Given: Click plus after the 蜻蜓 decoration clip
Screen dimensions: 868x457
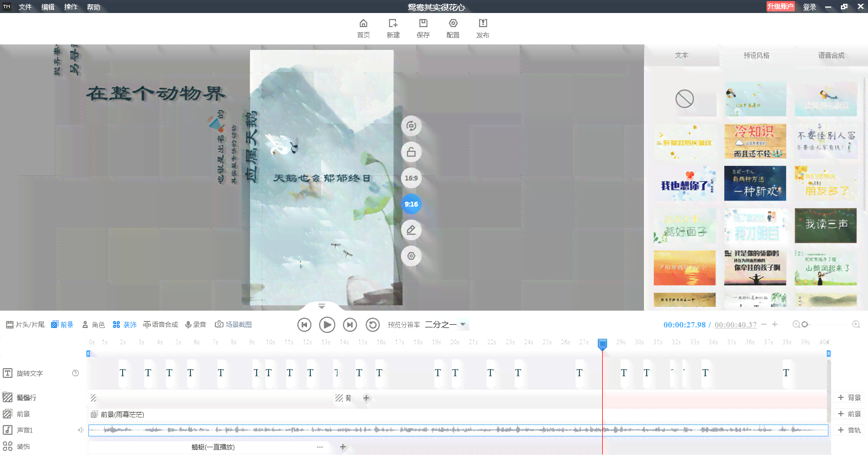Looking at the screenshot, I should coord(343,447).
